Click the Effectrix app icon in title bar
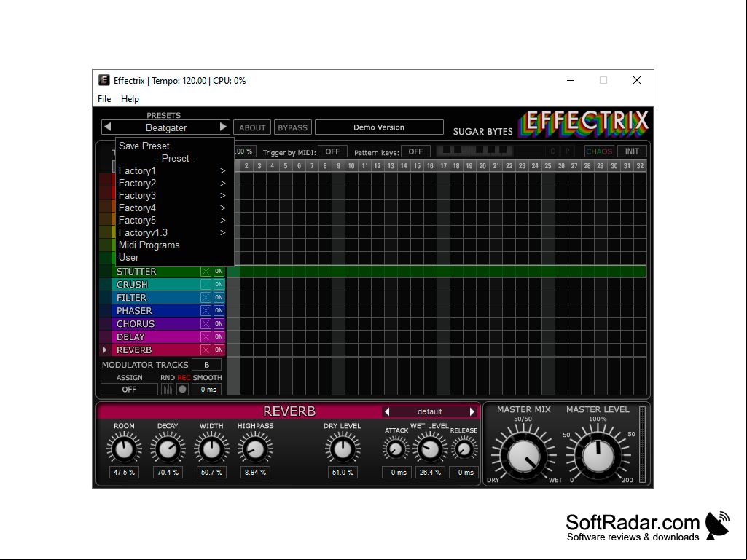The height and width of the screenshot is (560, 747). [104, 80]
